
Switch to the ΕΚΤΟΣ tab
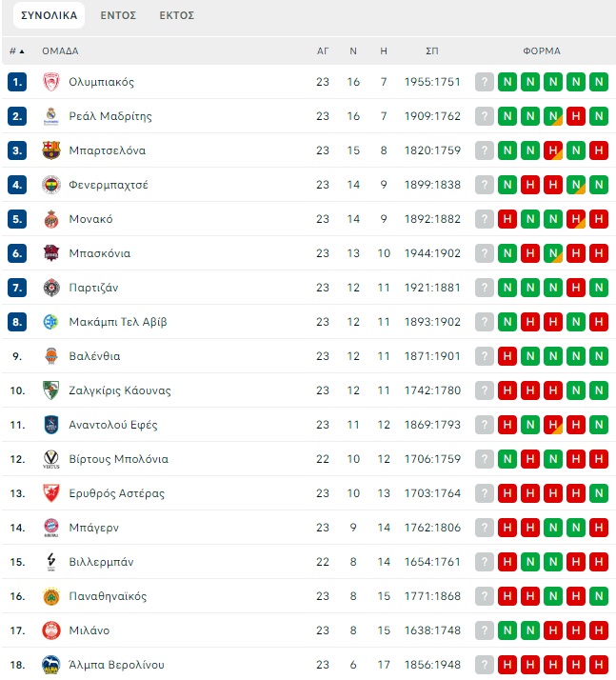(177, 15)
